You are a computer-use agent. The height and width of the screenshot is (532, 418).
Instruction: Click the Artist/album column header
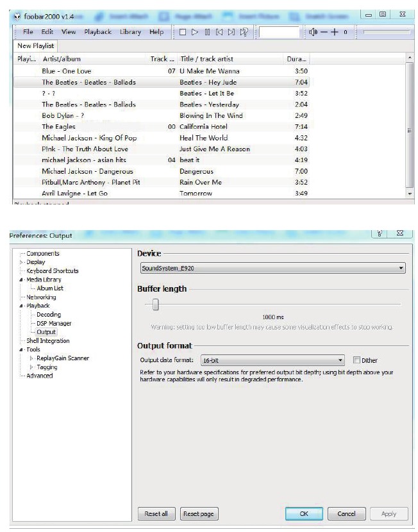click(x=92, y=59)
